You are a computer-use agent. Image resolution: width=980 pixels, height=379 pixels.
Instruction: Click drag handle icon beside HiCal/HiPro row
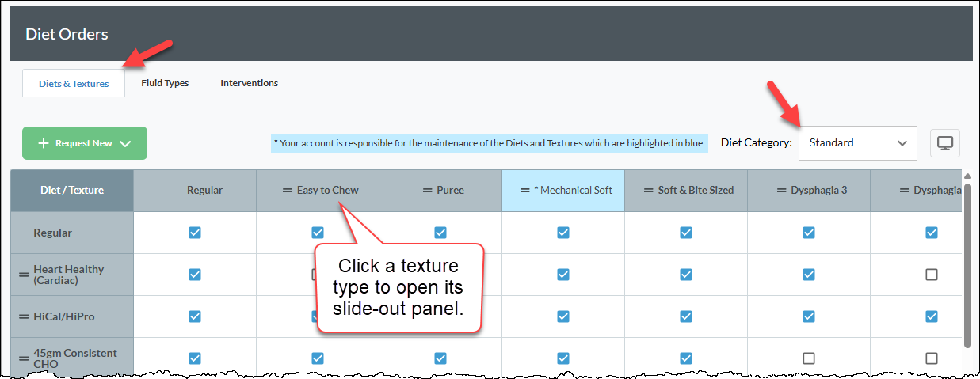24,316
